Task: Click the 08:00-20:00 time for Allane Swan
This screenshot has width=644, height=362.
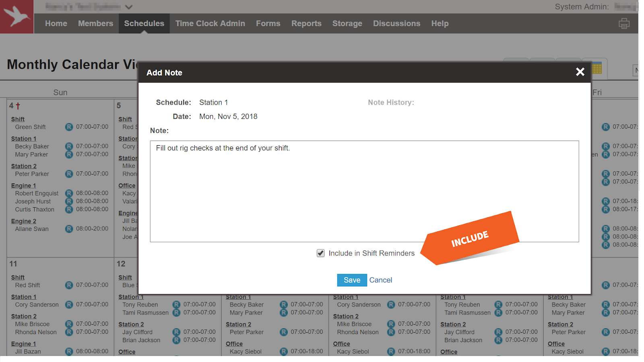Action: (x=92, y=228)
